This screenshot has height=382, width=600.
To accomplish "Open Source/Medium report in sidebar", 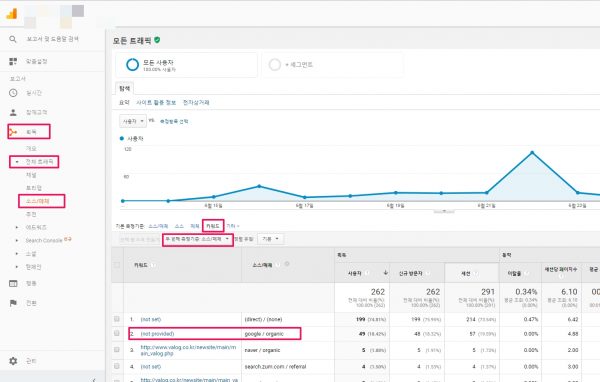I will 38,201.
